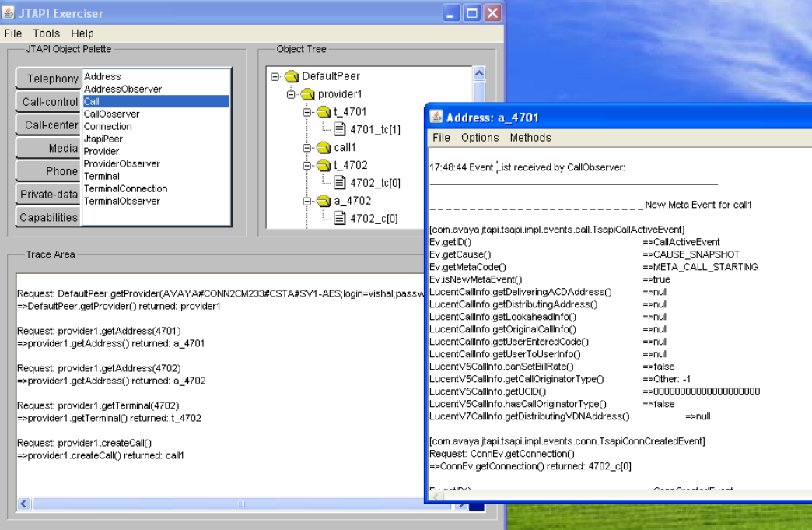Viewport: 812px width, 530px height.
Task: Select JtapiPeer in the palette list
Action: pyautogui.click(x=156, y=139)
